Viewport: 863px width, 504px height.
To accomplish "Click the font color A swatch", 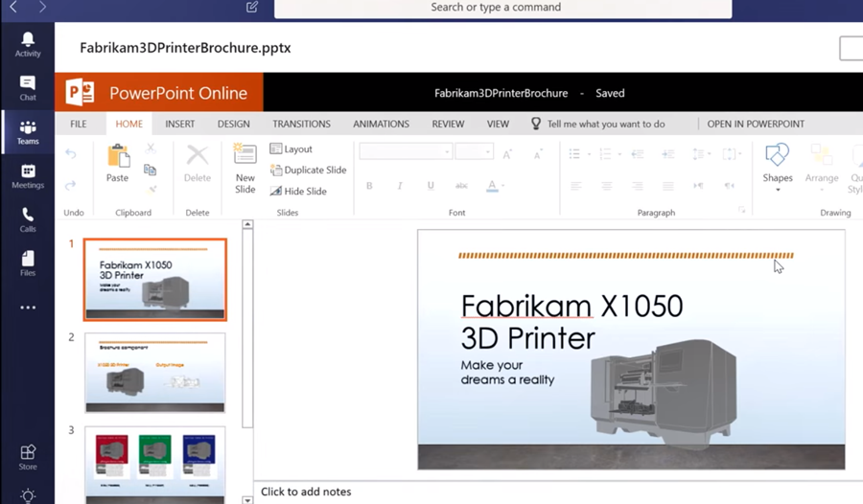I will point(492,186).
